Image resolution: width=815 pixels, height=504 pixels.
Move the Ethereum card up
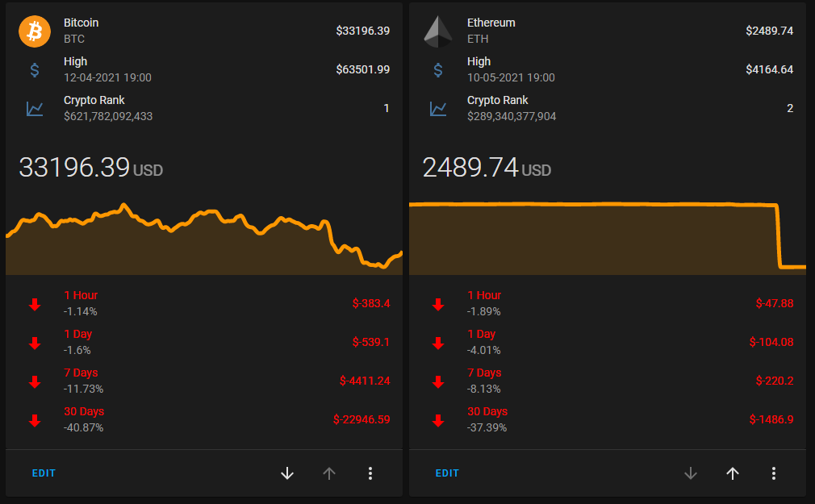point(733,473)
